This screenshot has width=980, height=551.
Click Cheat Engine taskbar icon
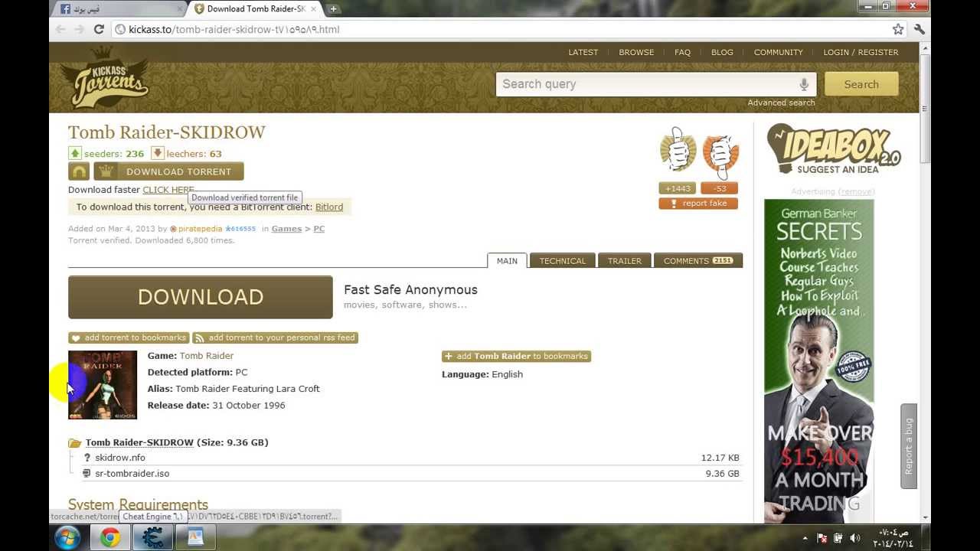tap(152, 537)
